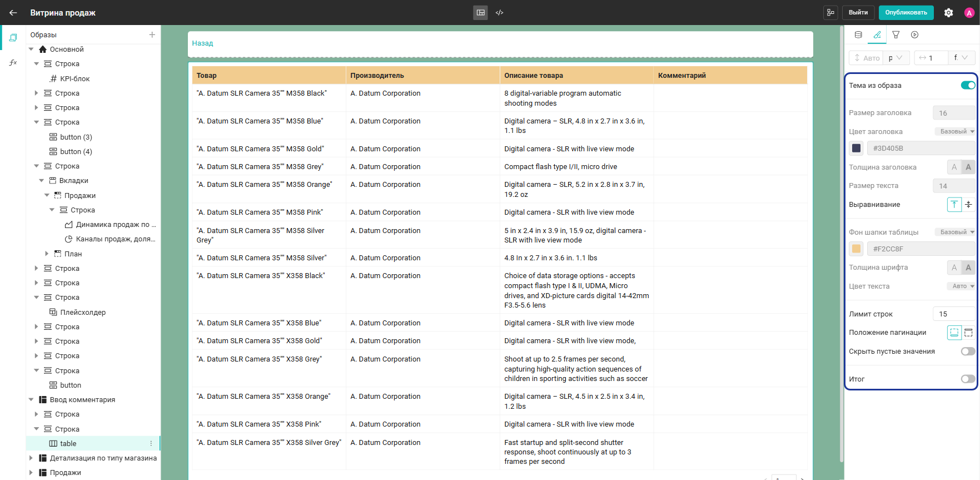The height and width of the screenshot is (480, 980).
Task: Click the Выйти button
Action: click(858, 12)
